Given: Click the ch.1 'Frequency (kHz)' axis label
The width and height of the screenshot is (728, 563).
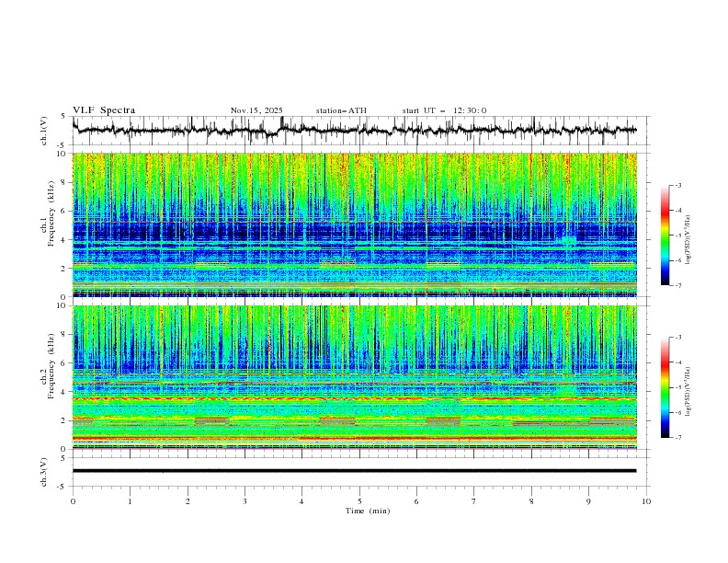Looking at the screenshot, I should coord(51,213).
